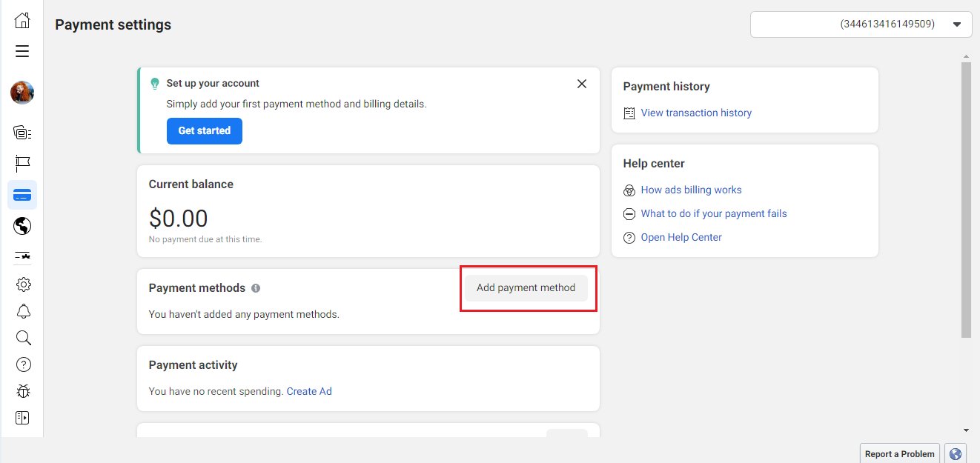
Task: Click the Create Ad link
Action: pyautogui.click(x=309, y=391)
